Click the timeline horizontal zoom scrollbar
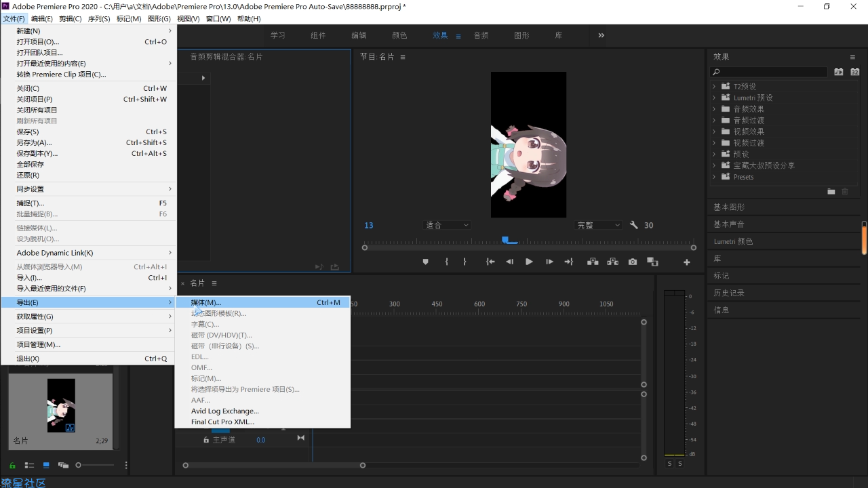 click(x=274, y=465)
